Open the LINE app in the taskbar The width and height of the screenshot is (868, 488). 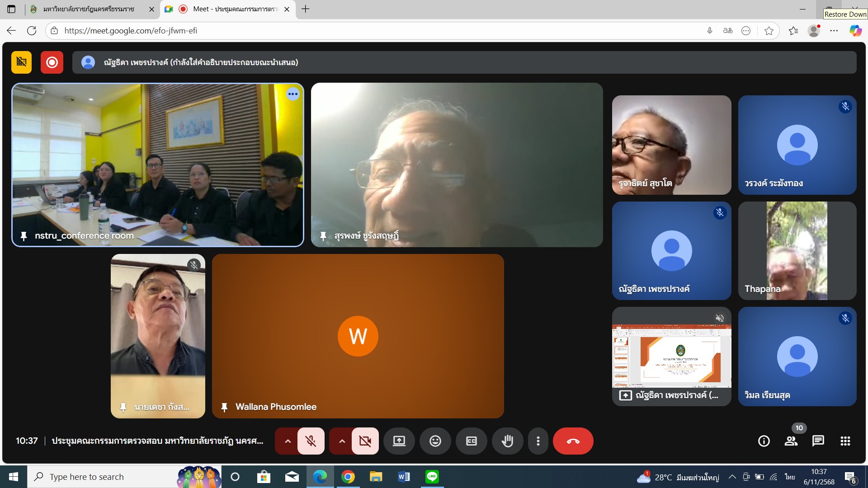tap(432, 477)
